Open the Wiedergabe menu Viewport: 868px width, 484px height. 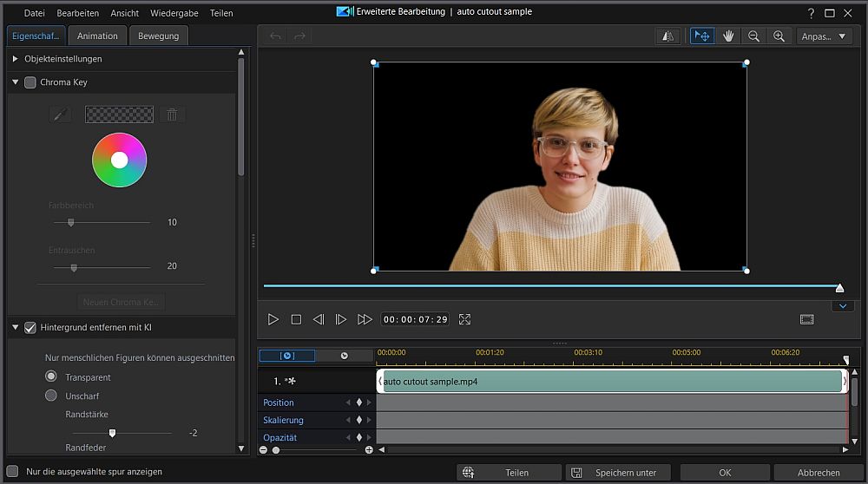click(174, 13)
